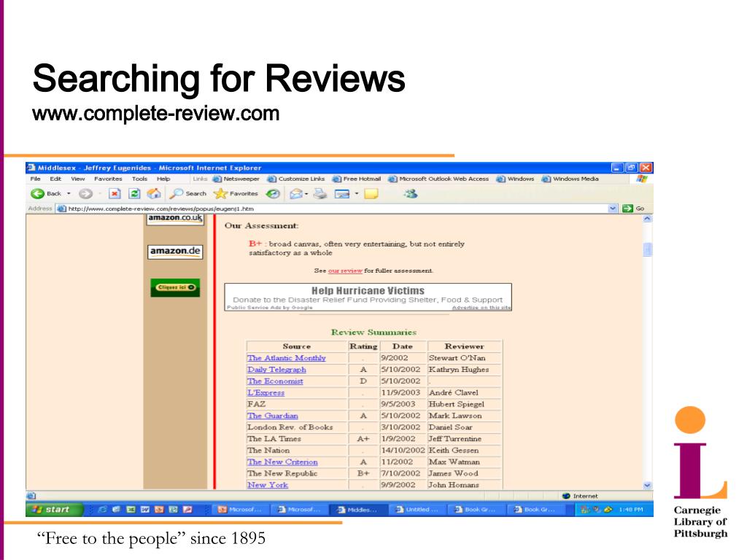The height and width of the screenshot is (560, 747).
Task: Open the View menu
Action: pos(77,179)
